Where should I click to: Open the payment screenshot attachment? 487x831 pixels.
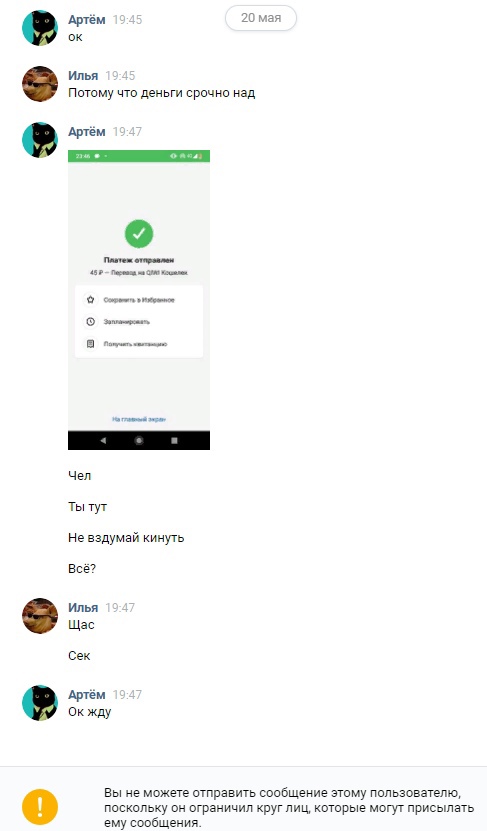[x=139, y=300]
